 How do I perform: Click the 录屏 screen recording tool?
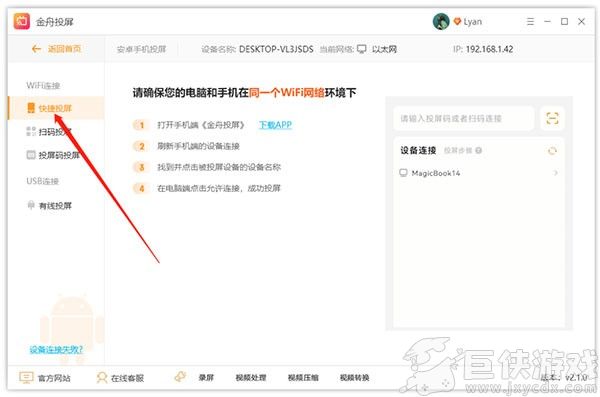pyautogui.click(x=206, y=377)
